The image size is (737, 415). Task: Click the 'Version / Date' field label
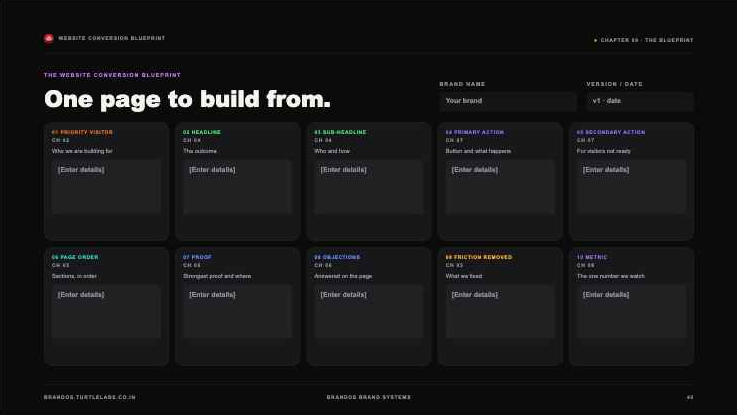coord(614,84)
